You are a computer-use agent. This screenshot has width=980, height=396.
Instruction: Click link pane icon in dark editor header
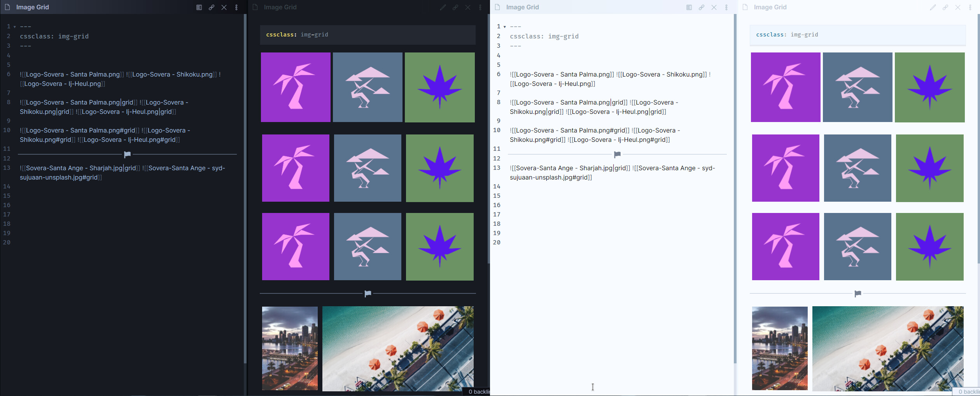(x=212, y=7)
